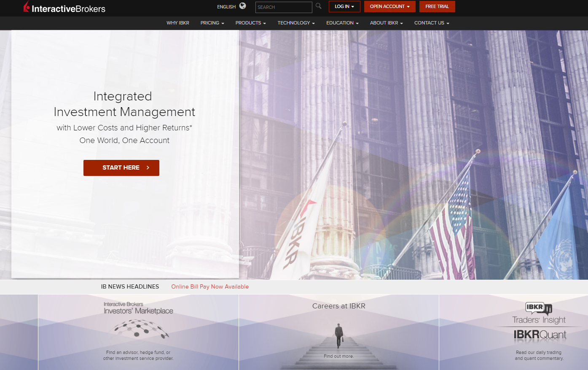Screen dimensions: 588x370
Task: Open the PRODUCTS menu
Action: (x=250, y=23)
